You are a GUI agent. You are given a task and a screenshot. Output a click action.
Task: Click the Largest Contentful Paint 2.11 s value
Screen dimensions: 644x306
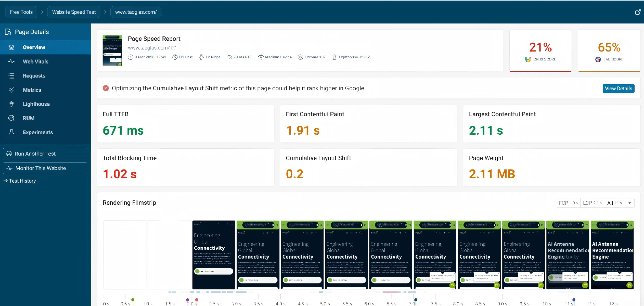click(486, 131)
